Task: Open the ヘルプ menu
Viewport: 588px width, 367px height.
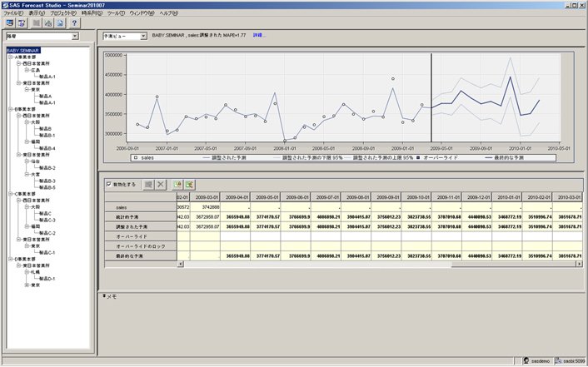Action: tap(169, 13)
